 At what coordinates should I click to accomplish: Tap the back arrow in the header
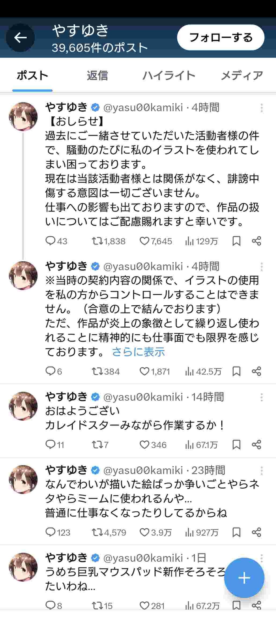point(20,38)
